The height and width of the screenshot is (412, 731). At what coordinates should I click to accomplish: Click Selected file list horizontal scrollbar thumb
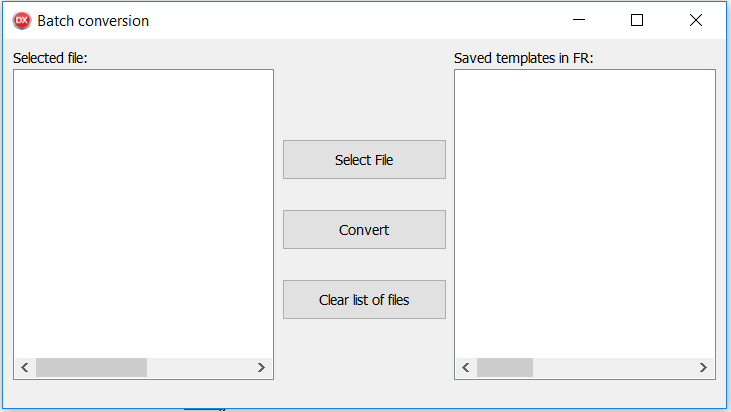pyautogui.click(x=91, y=368)
